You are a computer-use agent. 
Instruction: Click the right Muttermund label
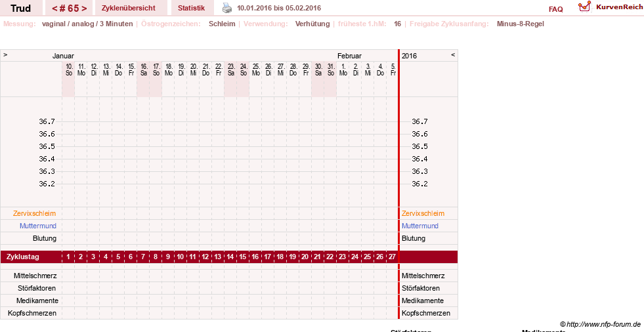419,226
